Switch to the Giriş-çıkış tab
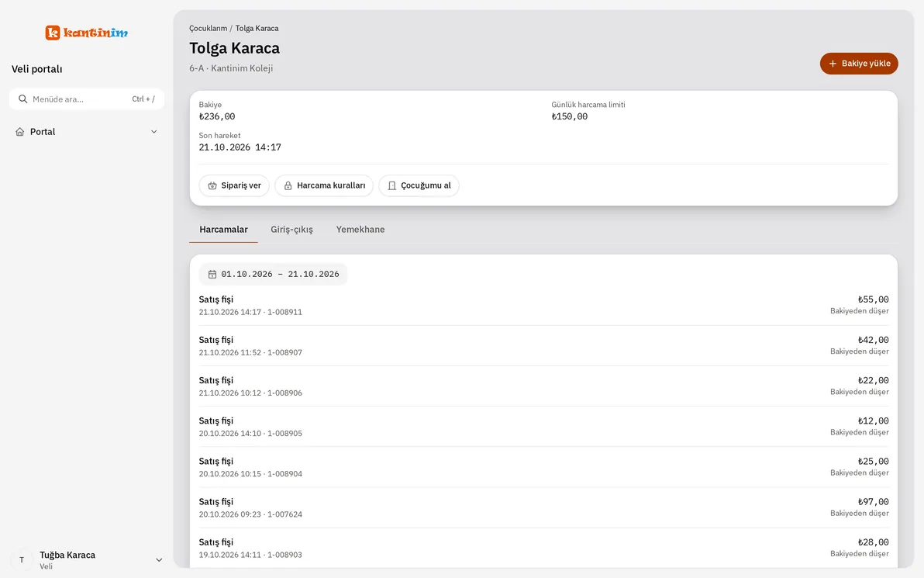The image size is (924, 578). (291, 230)
